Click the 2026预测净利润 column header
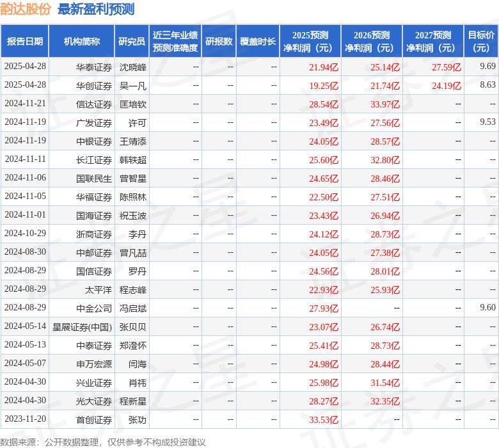This screenshot has width=499, height=448. tap(372, 41)
